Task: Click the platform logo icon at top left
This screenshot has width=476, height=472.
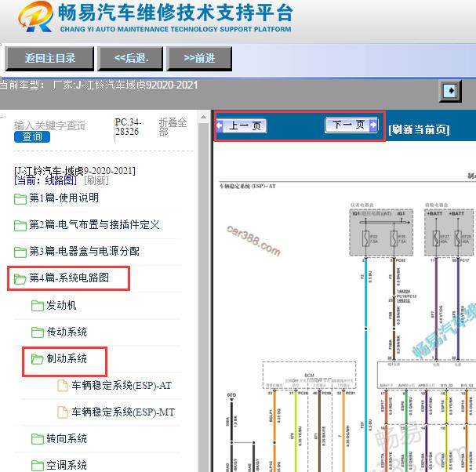Action: 36,17
